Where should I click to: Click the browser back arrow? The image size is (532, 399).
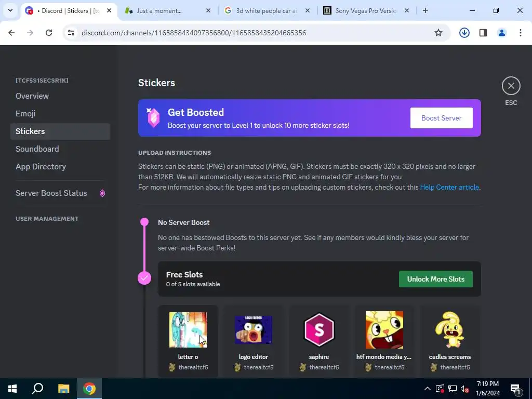pyautogui.click(x=11, y=33)
